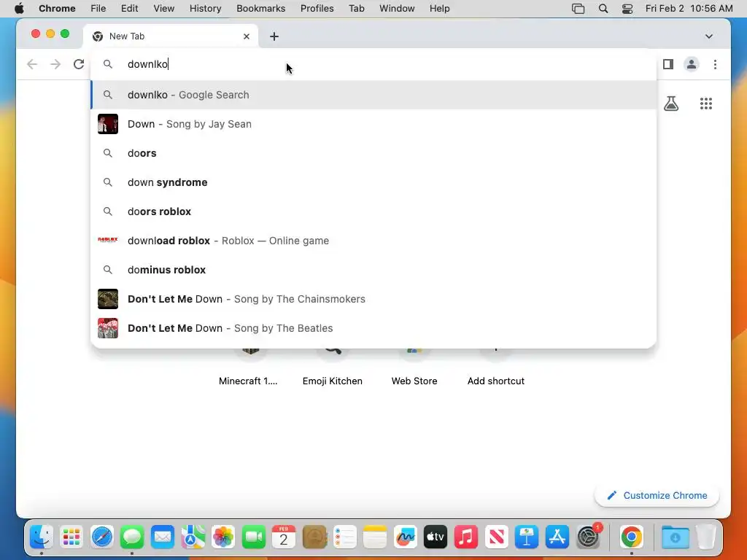Screen dimensions: 747x560
Task: Click the Jay Sean album thumbnail
Action: (x=108, y=124)
